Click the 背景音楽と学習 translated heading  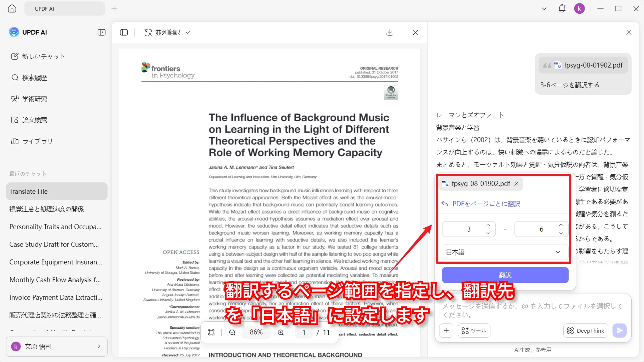[x=458, y=127]
